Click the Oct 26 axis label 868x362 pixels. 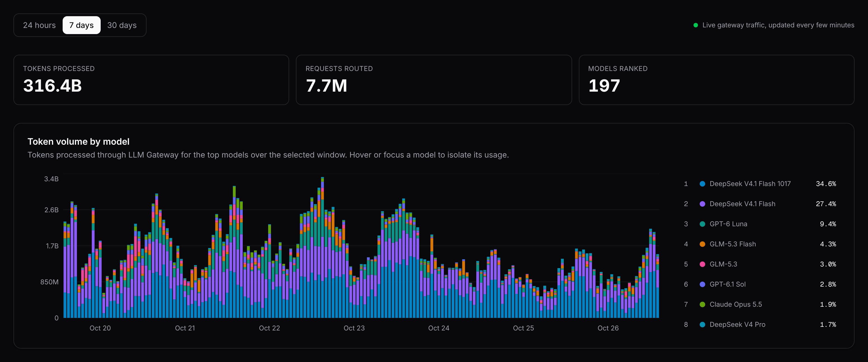click(608, 328)
